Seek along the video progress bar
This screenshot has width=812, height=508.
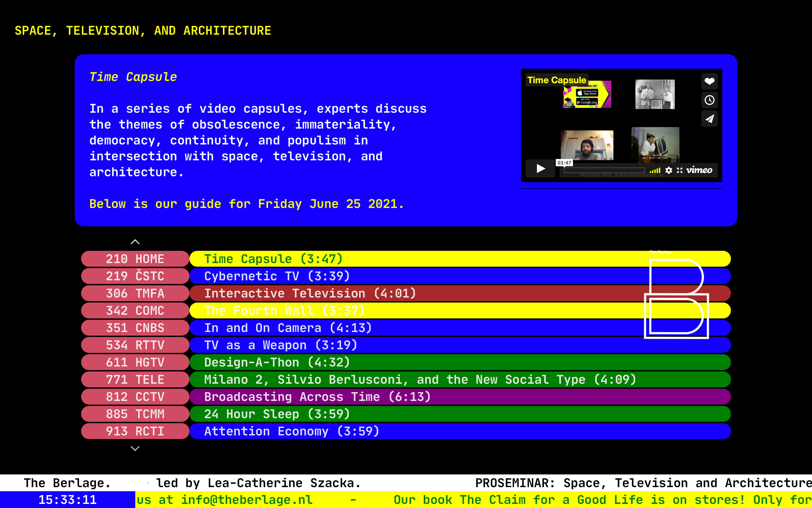tap(604, 170)
